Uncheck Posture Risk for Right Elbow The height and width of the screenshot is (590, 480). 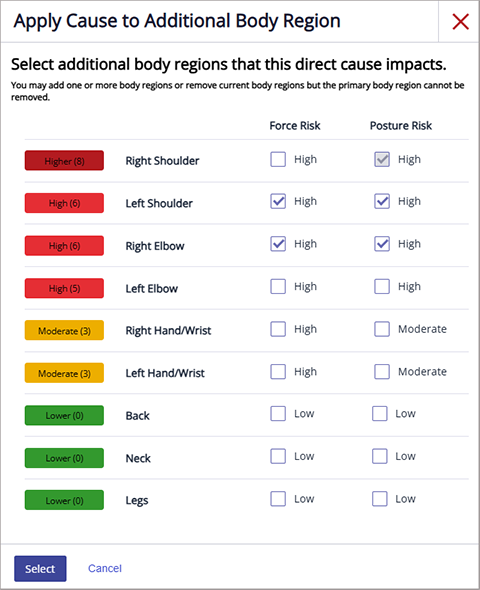pos(382,244)
